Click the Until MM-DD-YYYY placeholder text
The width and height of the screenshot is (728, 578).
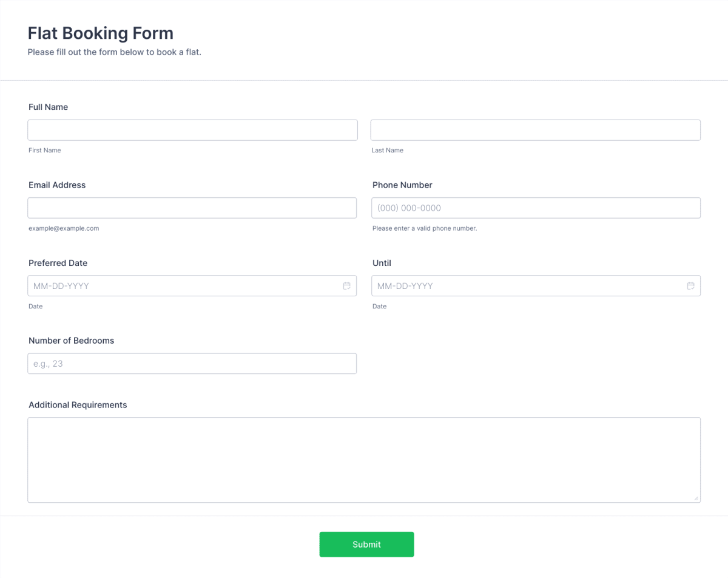[405, 286]
